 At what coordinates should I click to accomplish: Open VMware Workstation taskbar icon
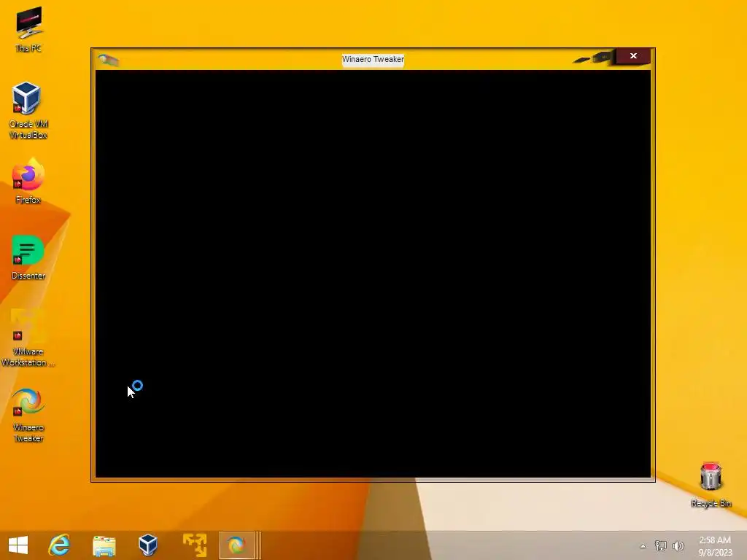coord(194,545)
